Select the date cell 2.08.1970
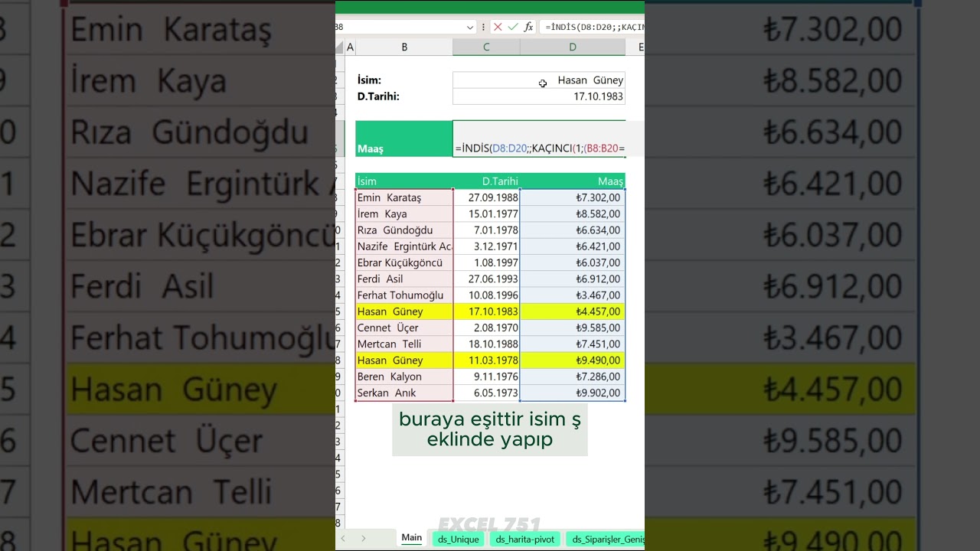 coord(486,328)
